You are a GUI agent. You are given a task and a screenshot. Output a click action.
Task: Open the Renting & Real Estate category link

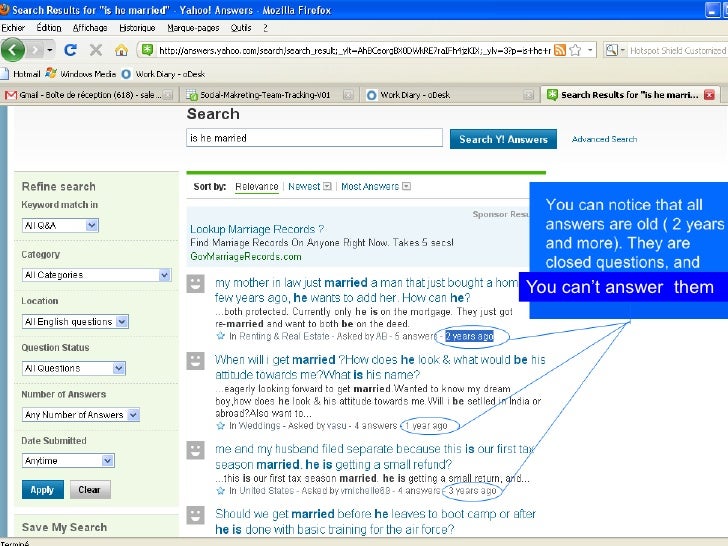coord(284,336)
